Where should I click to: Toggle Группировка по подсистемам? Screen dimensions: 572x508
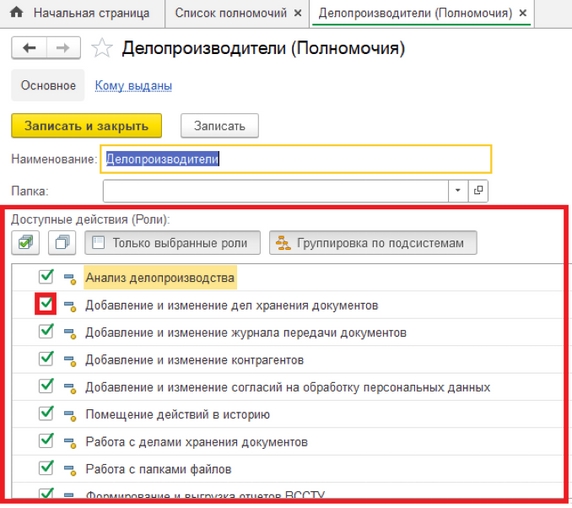(373, 243)
